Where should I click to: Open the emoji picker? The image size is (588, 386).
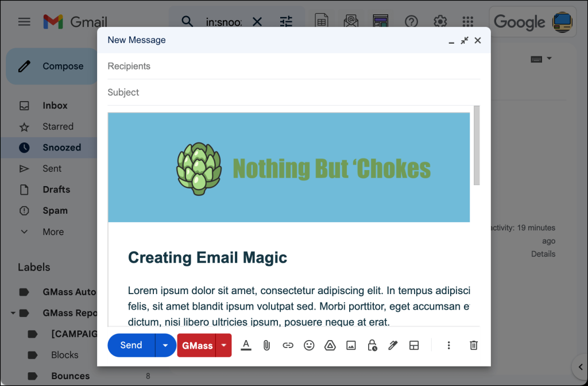(309, 345)
